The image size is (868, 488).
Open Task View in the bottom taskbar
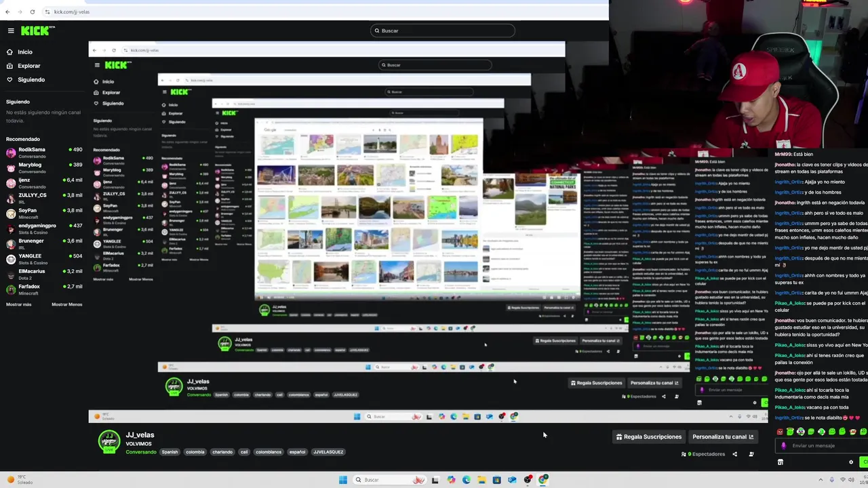[435, 480]
